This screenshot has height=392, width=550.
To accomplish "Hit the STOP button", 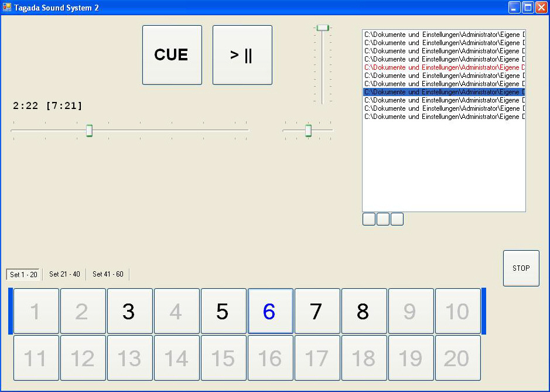I will (x=521, y=268).
